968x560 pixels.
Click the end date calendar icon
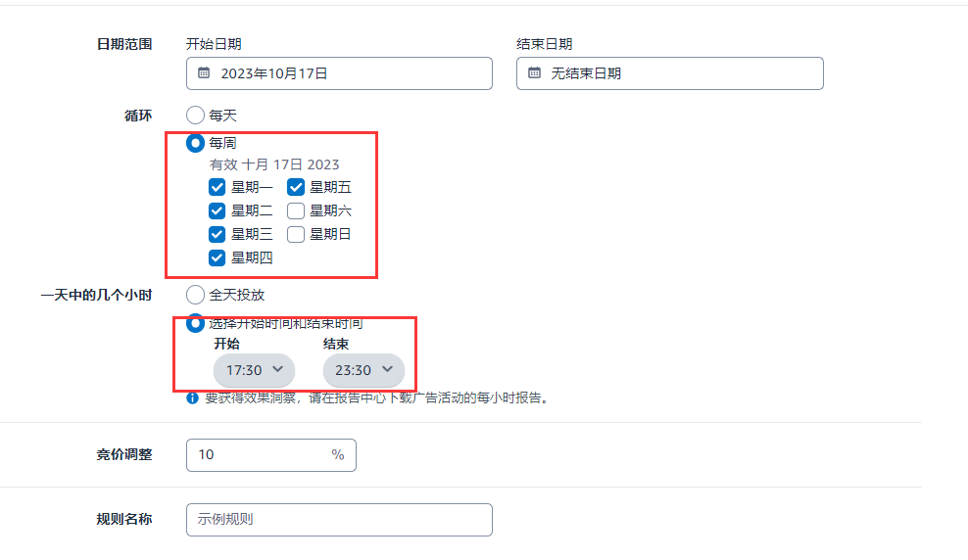(x=535, y=72)
